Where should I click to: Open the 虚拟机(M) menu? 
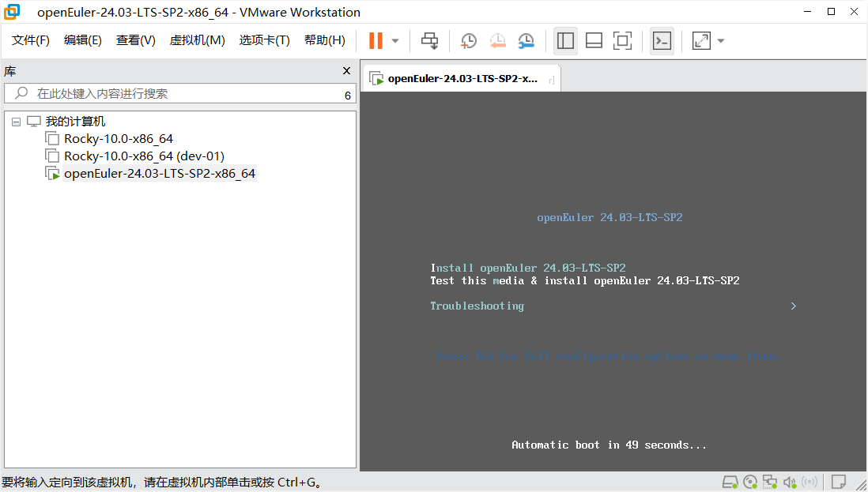[197, 40]
